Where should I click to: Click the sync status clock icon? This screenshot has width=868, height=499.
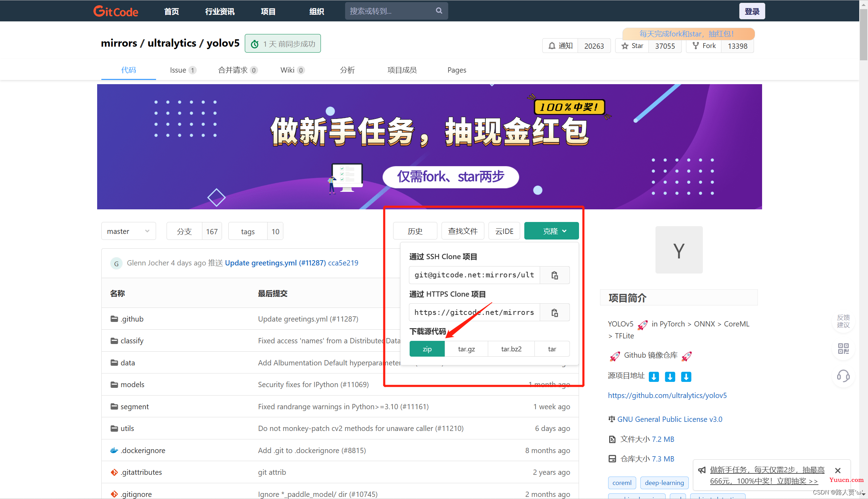pyautogui.click(x=255, y=44)
